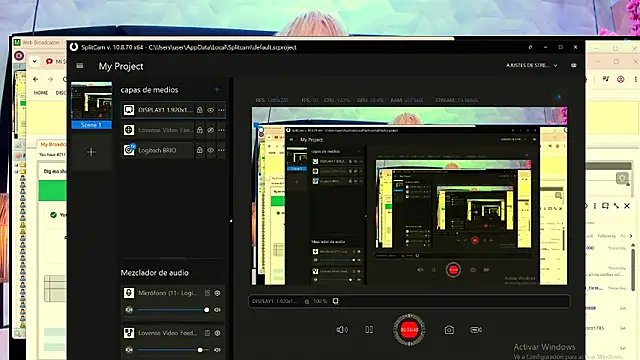Open the HOME tab in the background browser

pyautogui.click(x=40, y=93)
